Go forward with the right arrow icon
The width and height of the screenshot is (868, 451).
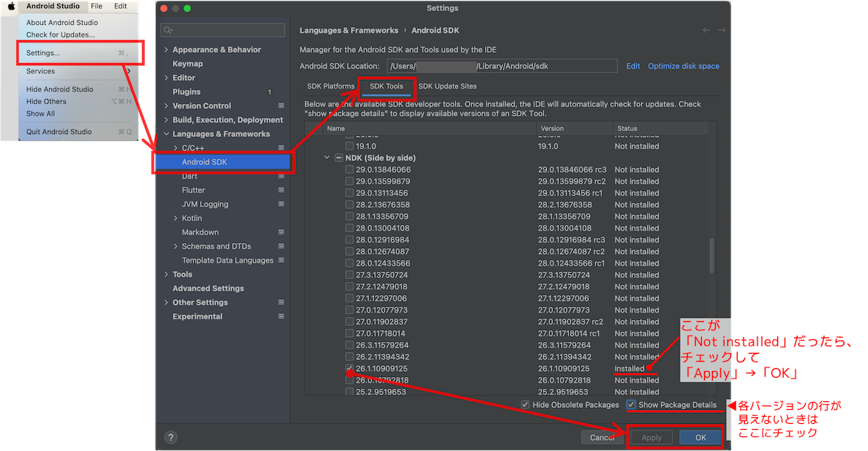coord(722,31)
